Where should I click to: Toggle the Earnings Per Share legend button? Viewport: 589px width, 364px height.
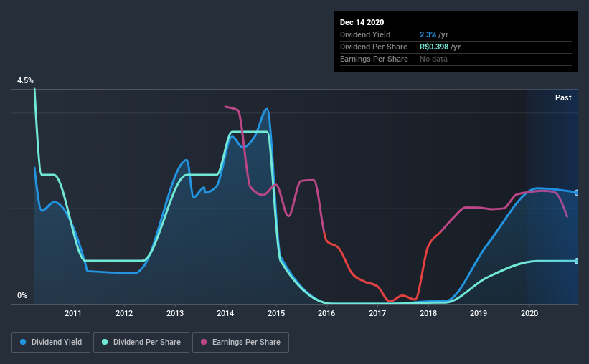(241, 343)
